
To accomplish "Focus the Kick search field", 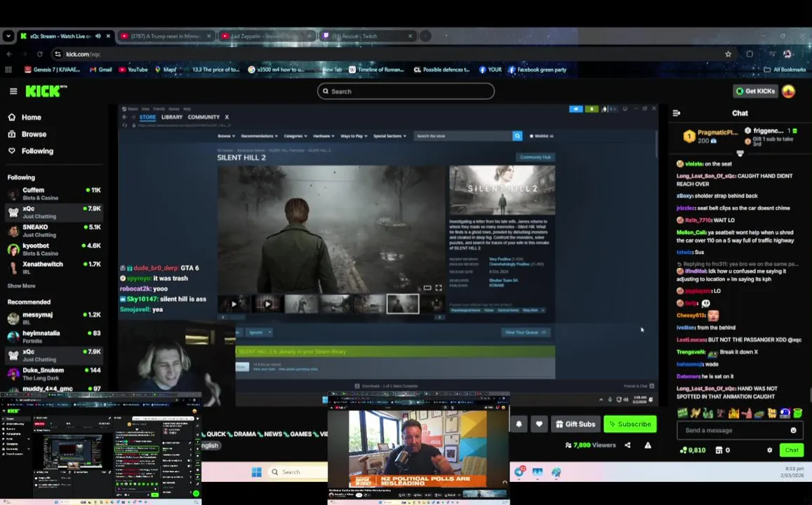I will point(406,91).
